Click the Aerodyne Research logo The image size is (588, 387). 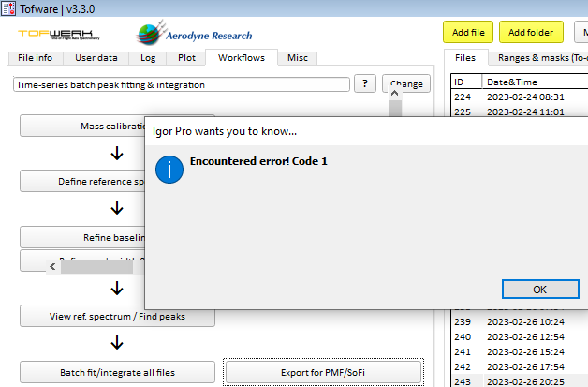pos(195,35)
